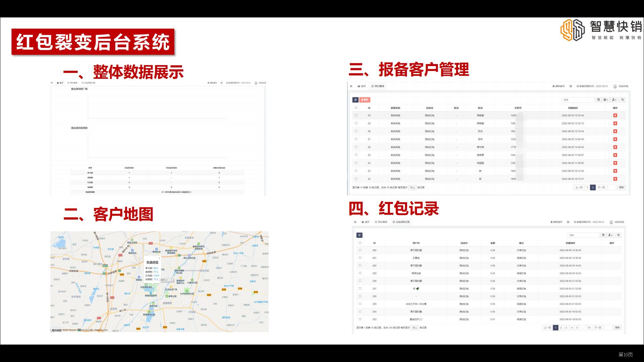Image resolution: width=644 pixels, height=362 pixels.
Task: Delete row ID 27 via red trash icon
Action: coord(615,139)
